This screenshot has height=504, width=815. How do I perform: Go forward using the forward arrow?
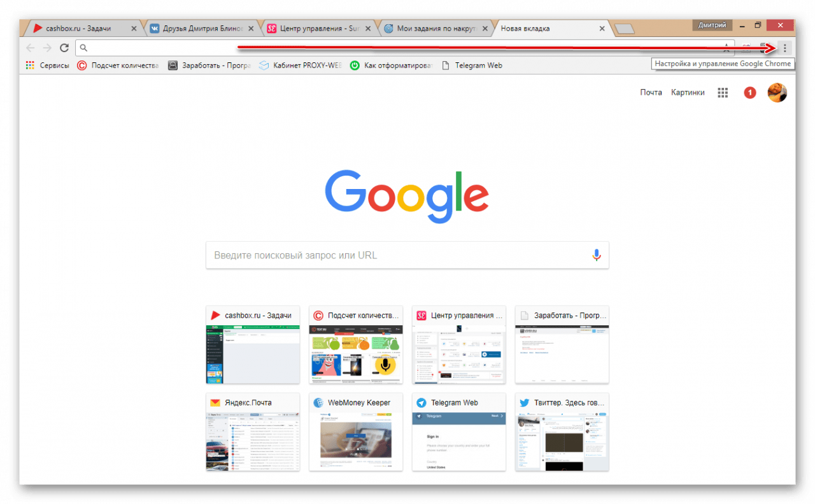[x=47, y=48]
